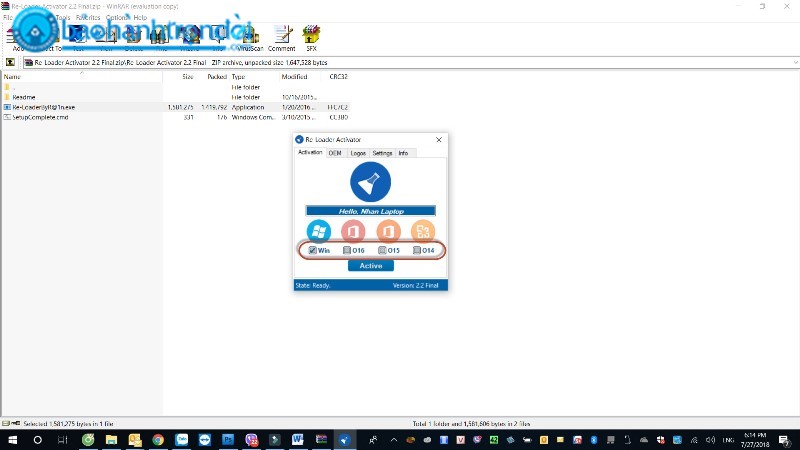Image resolution: width=800 pixels, height=450 pixels.
Task: Click the Office icon above O14
Action: coord(423,231)
